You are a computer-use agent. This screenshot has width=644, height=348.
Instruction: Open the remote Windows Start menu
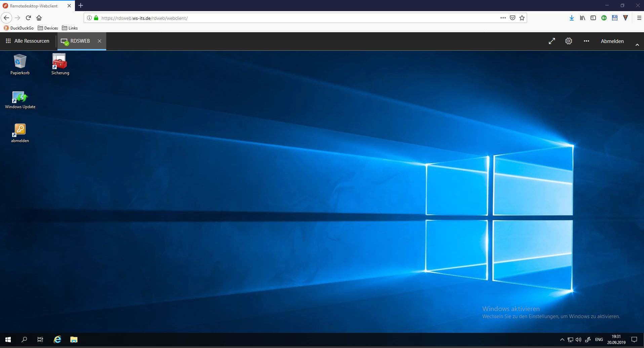click(8, 340)
